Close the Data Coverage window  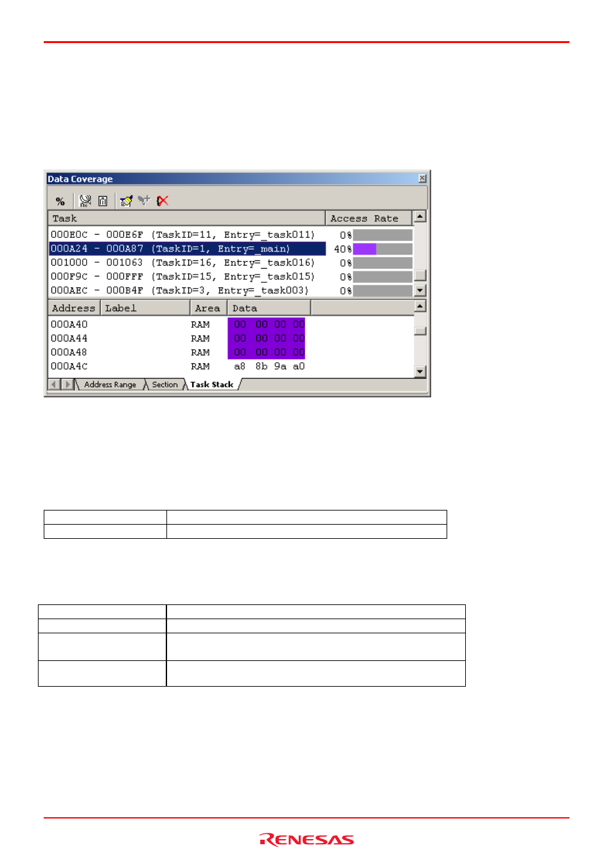[x=422, y=179]
